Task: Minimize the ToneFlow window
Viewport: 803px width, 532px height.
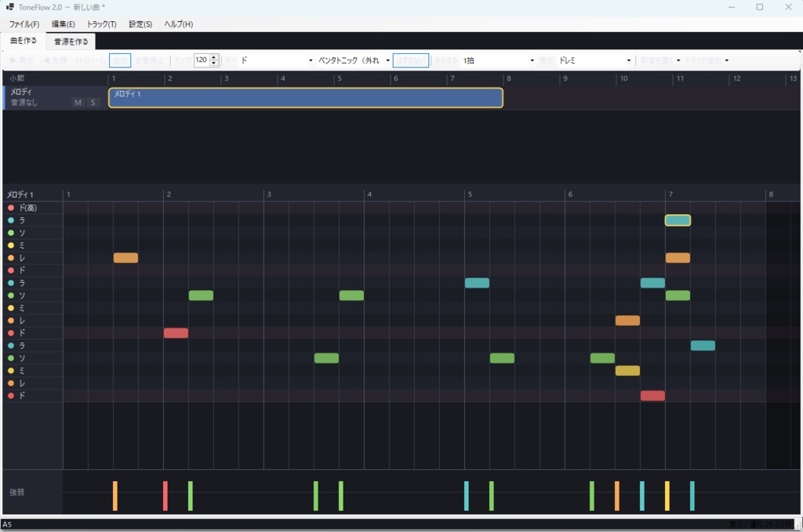Action: click(x=732, y=7)
